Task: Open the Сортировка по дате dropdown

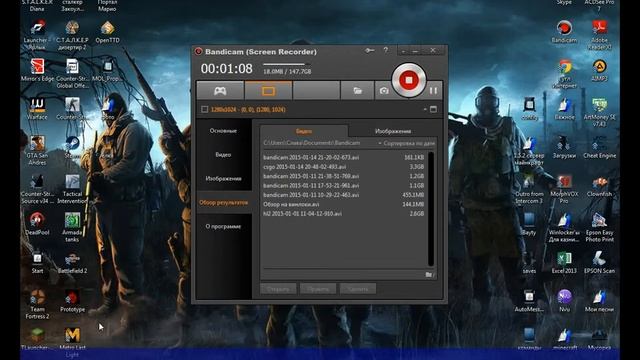Action: click(x=407, y=143)
